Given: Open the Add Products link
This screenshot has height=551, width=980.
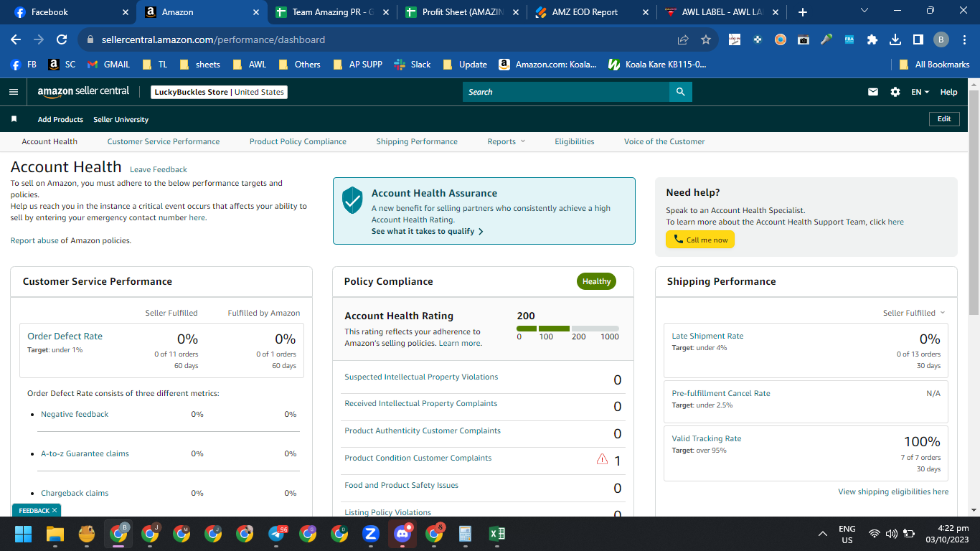Looking at the screenshot, I should pos(60,119).
